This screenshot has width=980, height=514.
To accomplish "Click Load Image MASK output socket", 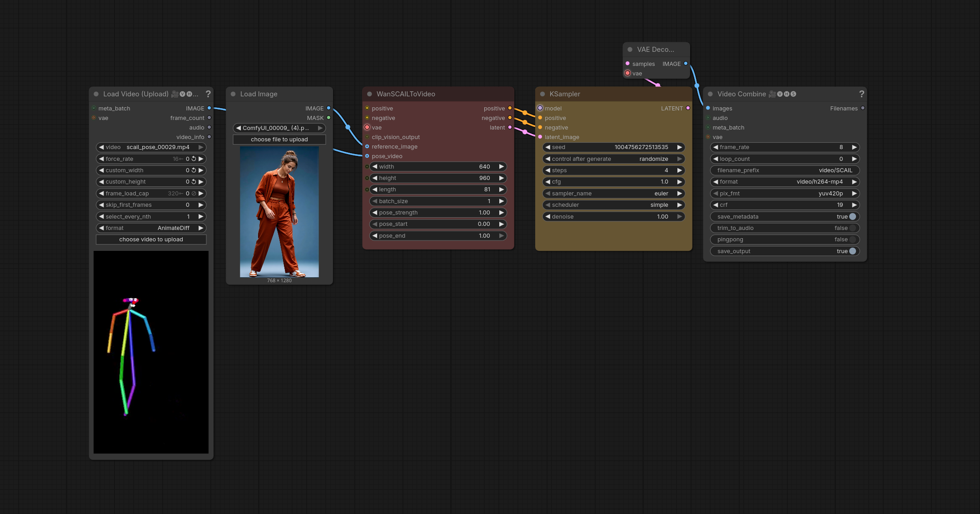I will click(x=328, y=118).
